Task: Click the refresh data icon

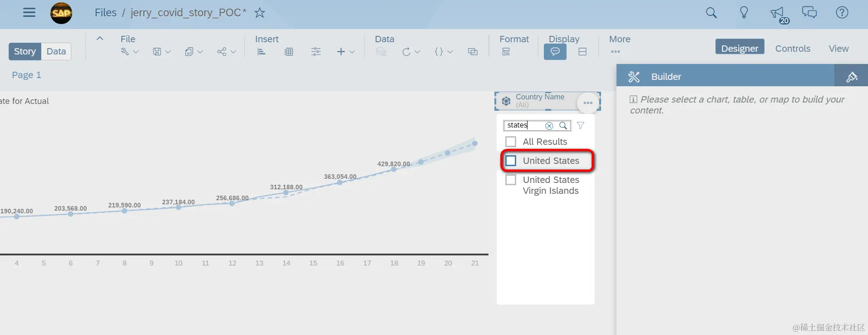Action: pyautogui.click(x=406, y=52)
